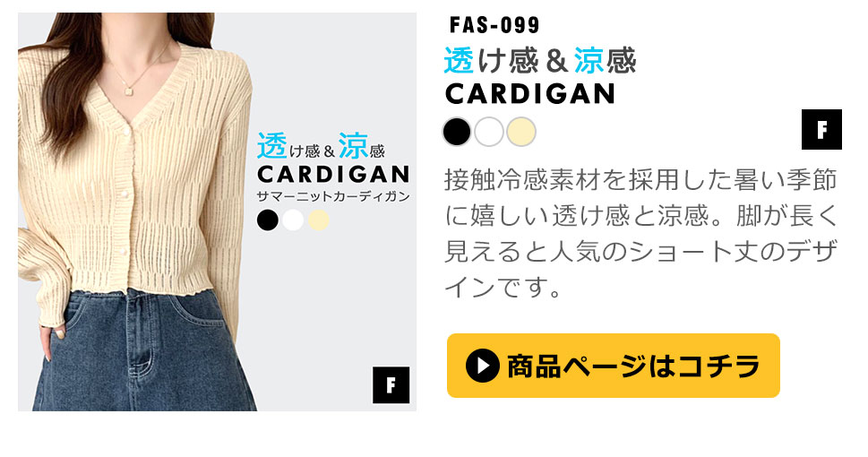Click the 透け感＆涼感 heading at right

click(x=540, y=60)
